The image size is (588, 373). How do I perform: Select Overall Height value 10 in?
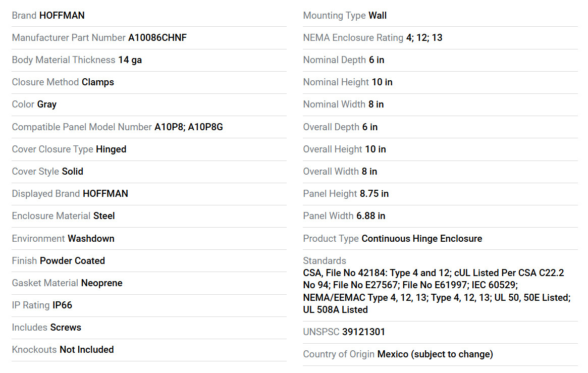(376, 149)
